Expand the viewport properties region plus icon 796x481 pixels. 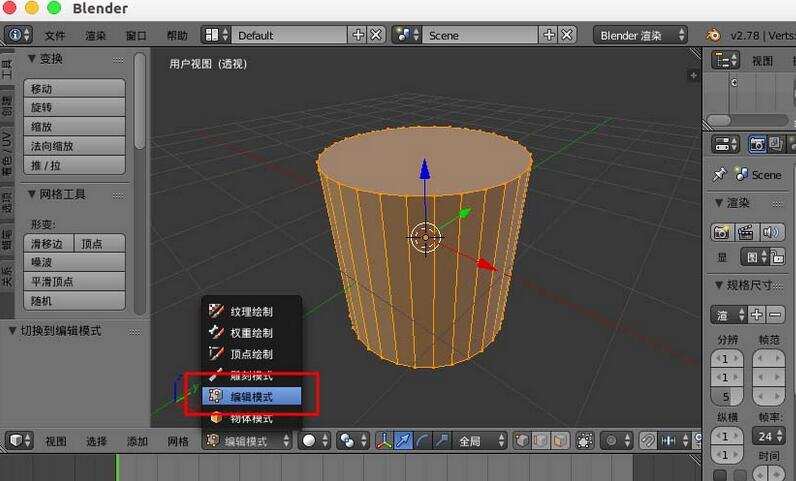[693, 76]
